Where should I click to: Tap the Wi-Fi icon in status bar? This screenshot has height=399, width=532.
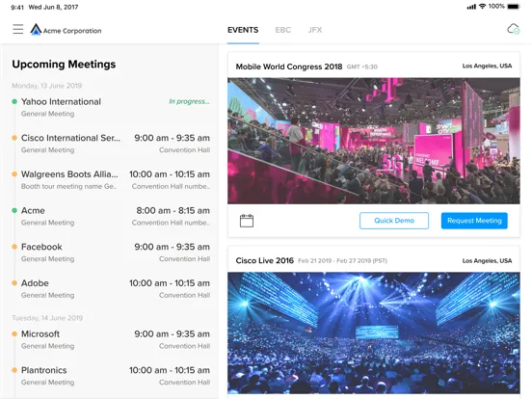click(482, 7)
